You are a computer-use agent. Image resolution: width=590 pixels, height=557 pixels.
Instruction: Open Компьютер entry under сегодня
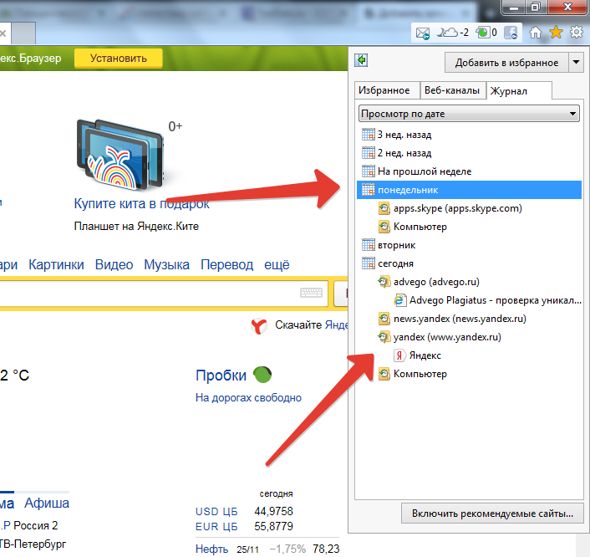412,374
